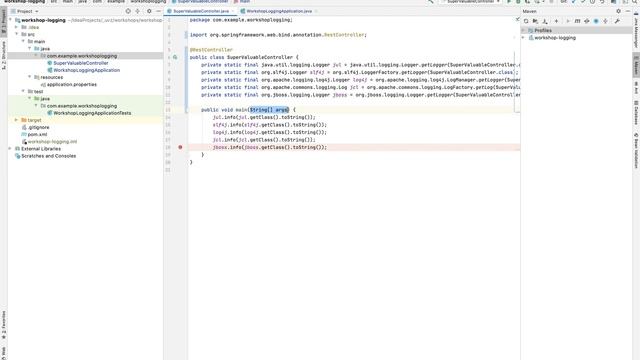Expand the Profiles node in Maven
This screenshot has width=640, height=360.
[523, 31]
